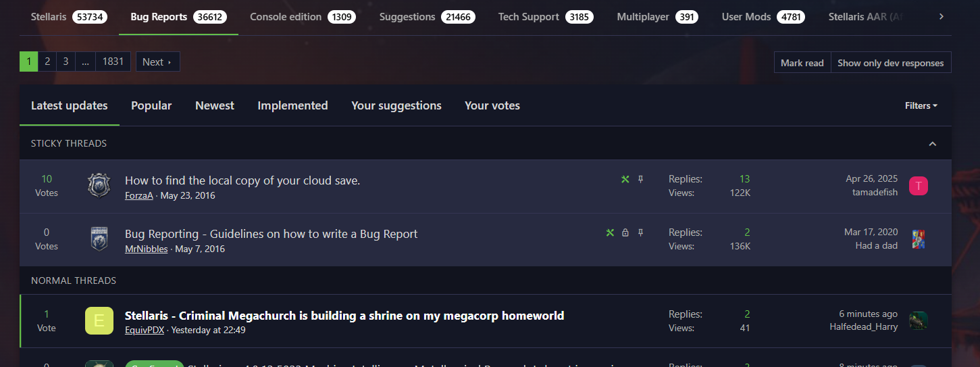Open the Filters dropdown

(x=921, y=105)
